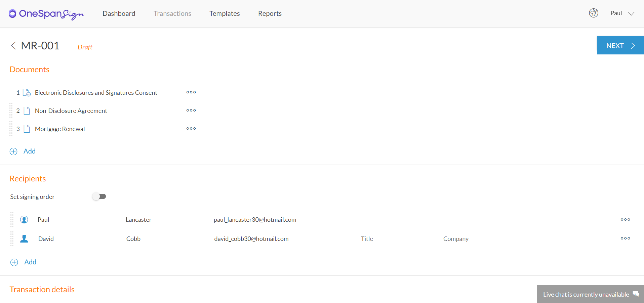Open options menu for recipient David Cobb
The height and width of the screenshot is (303, 644).
point(626,239)
